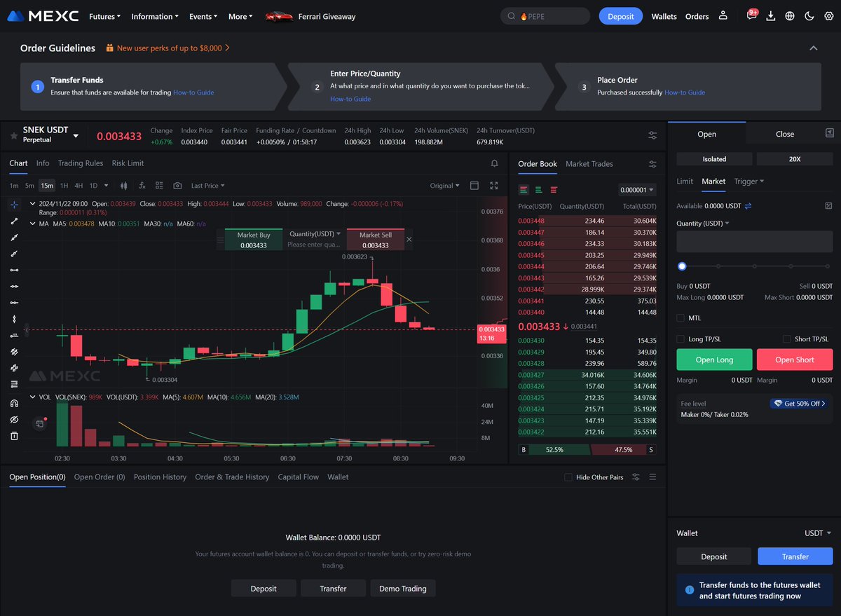Select the Limit order tab
This screenshot has width=841, height=616.
pyautogui.click(x=685, y=182)
